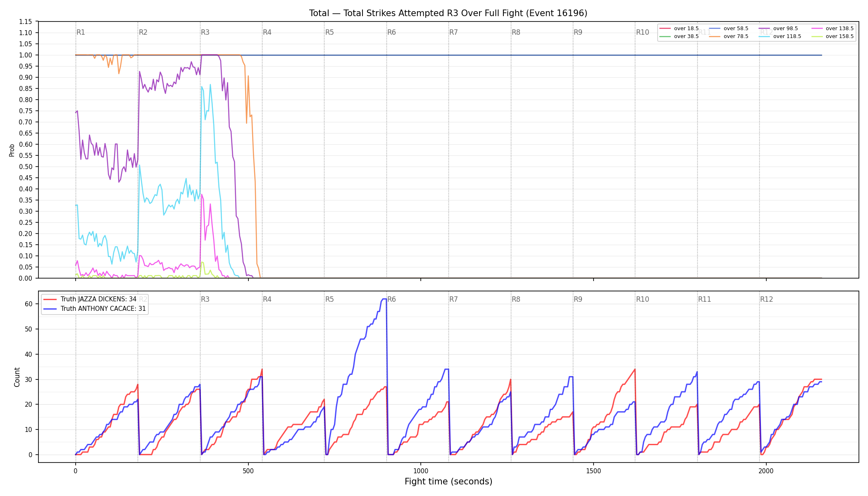This screenshot has height=496, width=868.
Task: Click the R12 round label in the count chart
Action: point(767,299)
